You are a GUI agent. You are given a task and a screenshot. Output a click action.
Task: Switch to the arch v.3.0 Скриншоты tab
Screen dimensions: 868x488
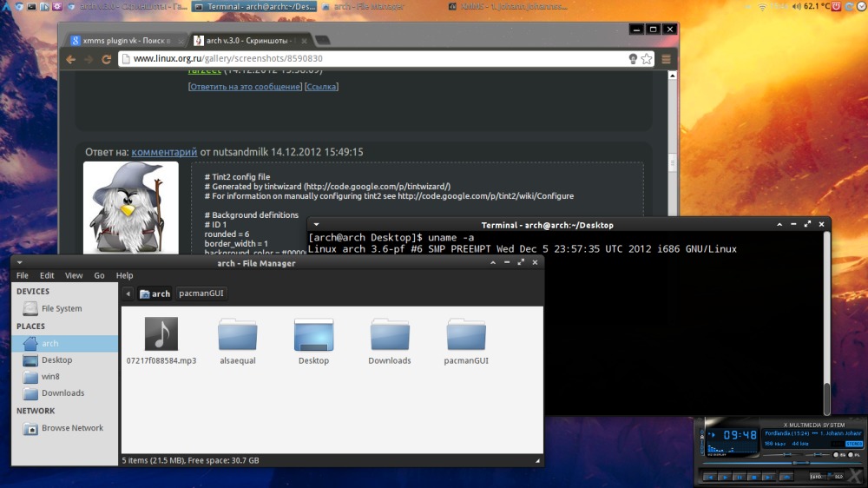(x=248, y=41)
